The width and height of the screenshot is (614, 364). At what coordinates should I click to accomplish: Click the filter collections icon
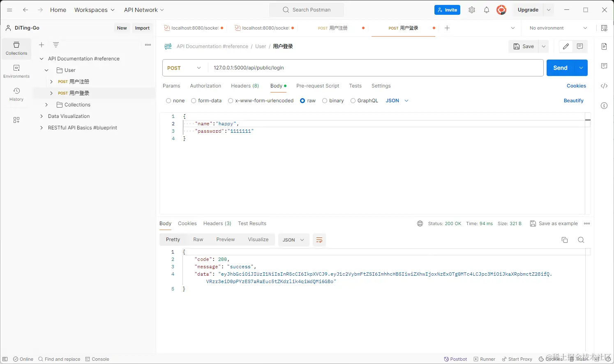click(56, 45)
